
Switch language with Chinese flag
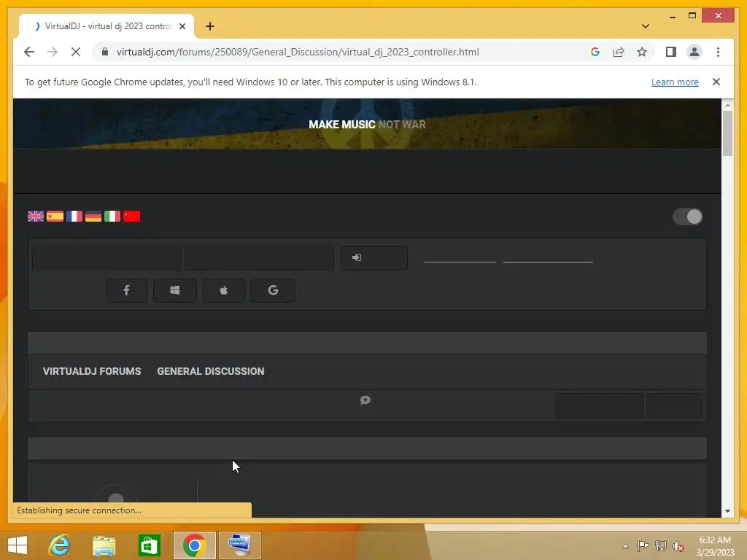[x=132, y=216]
